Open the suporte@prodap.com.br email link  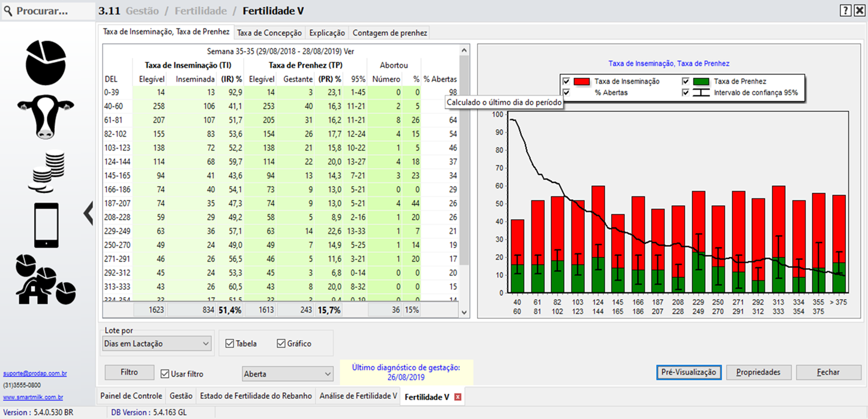35,373
